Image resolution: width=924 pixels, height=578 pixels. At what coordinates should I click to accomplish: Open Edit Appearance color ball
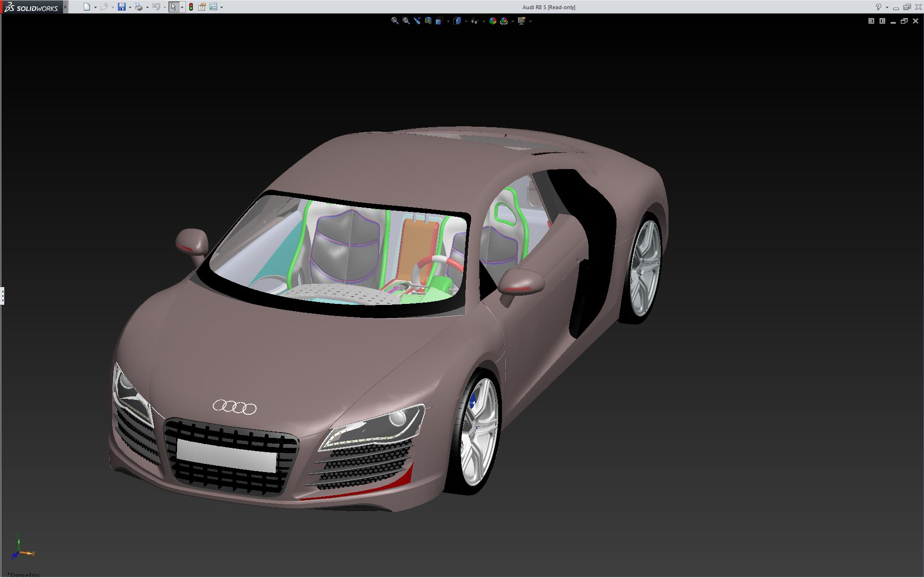point(492,21)
